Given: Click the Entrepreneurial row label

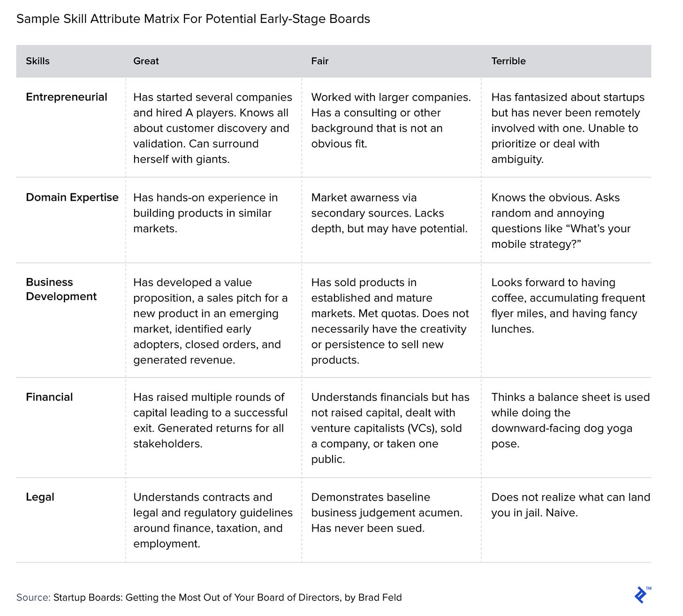Looking at the screenshot, I should tap(67, 97).
